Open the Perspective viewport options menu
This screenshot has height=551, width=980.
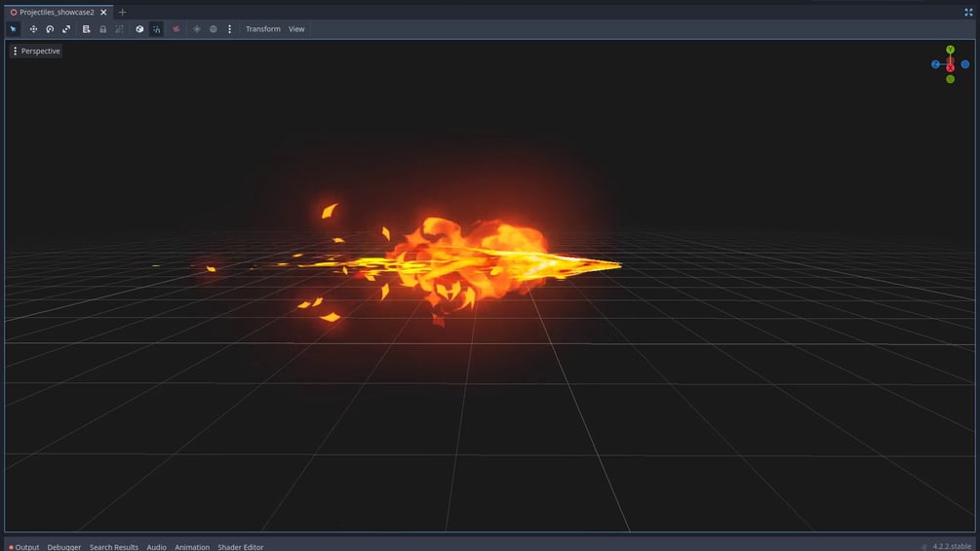click(x=36, y=52)
